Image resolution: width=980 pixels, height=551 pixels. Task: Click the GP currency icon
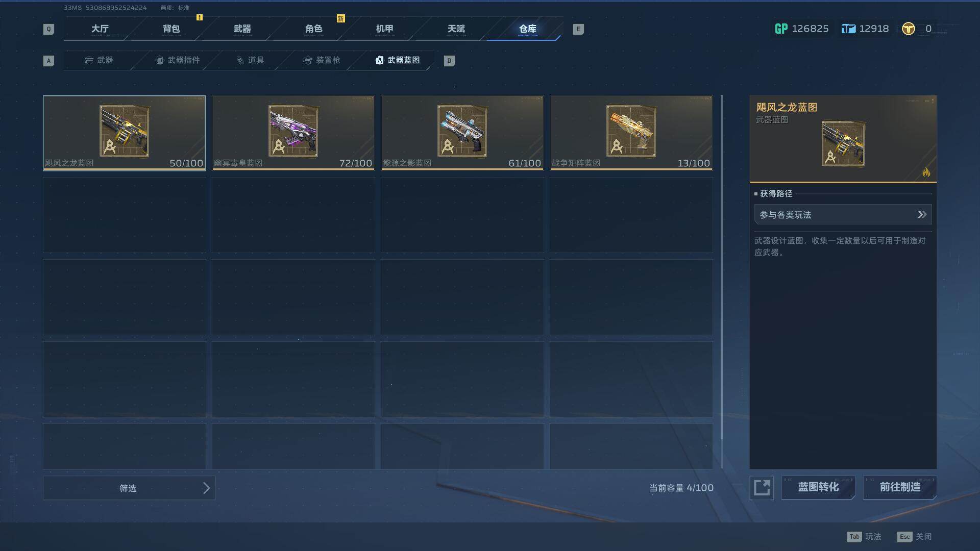(x=781, y=29)
